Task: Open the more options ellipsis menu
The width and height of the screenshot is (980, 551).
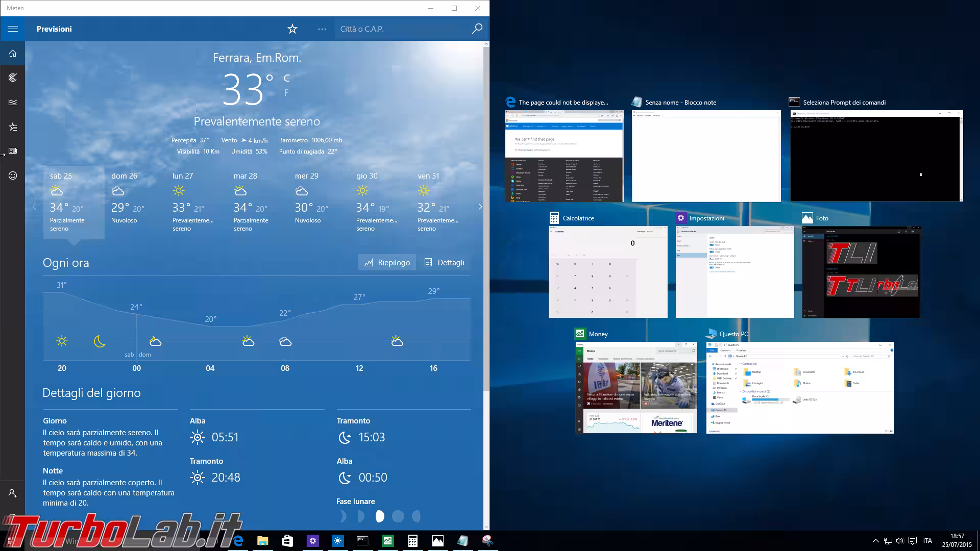Action: pos(322,29)
